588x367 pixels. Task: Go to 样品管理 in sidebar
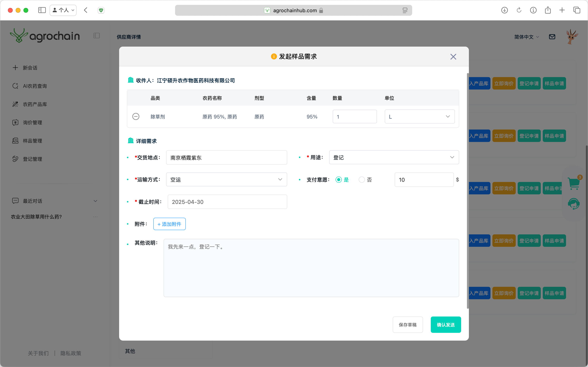point(32,141)
